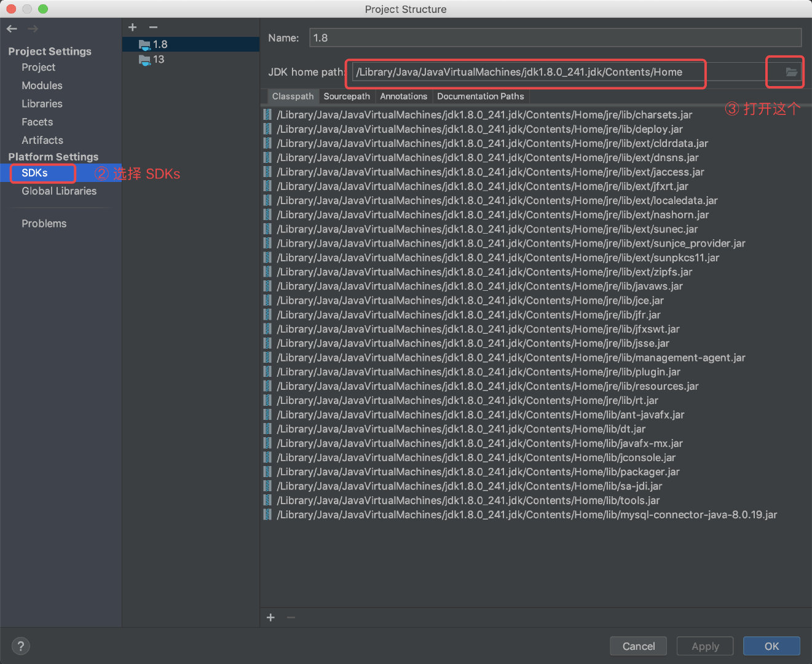This screenshot has height=664, width=812.
Task: Select the mysql-connector-java-8.0.19.jar entry
Action: coord(527,515)
